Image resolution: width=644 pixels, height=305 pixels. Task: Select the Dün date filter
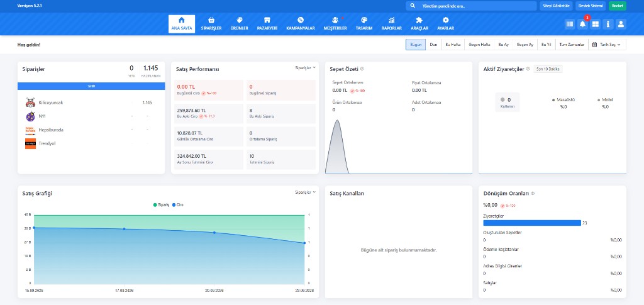(433, 45)
